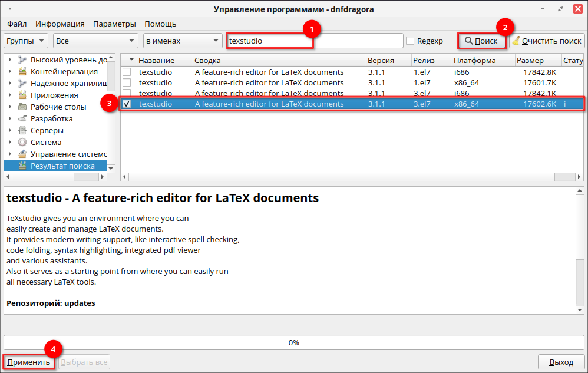Expand the Разработка tree group
The width and height of the screenshot is (588, 373).
point(10,118)
